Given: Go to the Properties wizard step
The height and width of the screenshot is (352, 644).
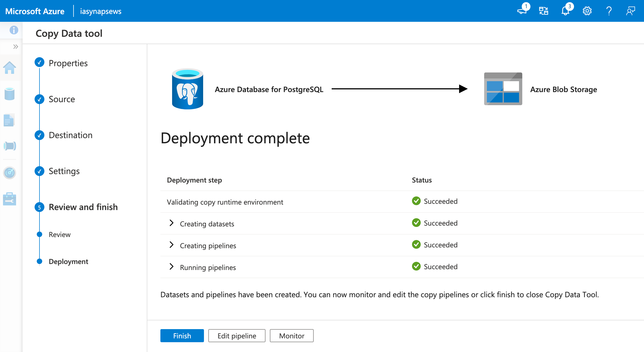Looking at the screenshot, I should point(68,63).
